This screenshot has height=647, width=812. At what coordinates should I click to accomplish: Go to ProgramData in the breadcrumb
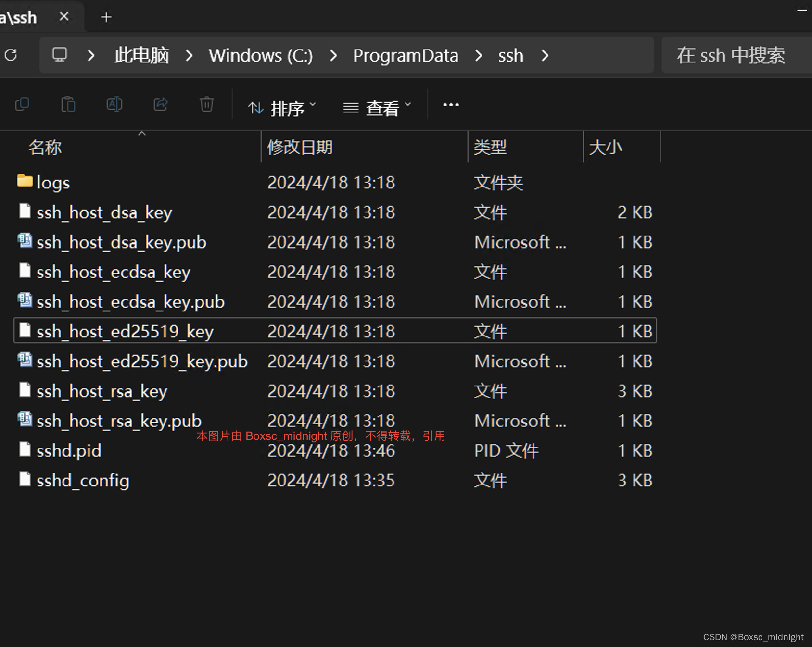(406, 56)
